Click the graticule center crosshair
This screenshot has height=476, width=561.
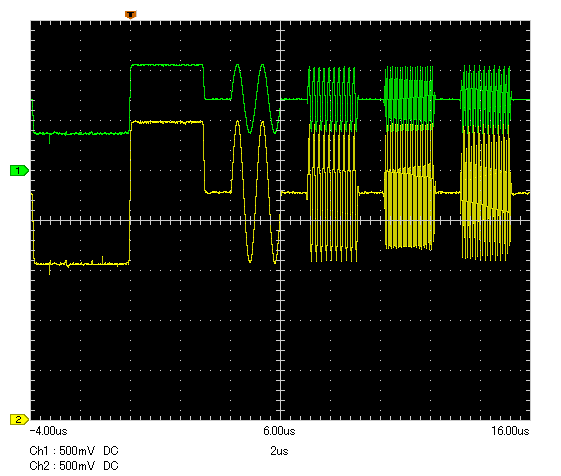[280, 220]
